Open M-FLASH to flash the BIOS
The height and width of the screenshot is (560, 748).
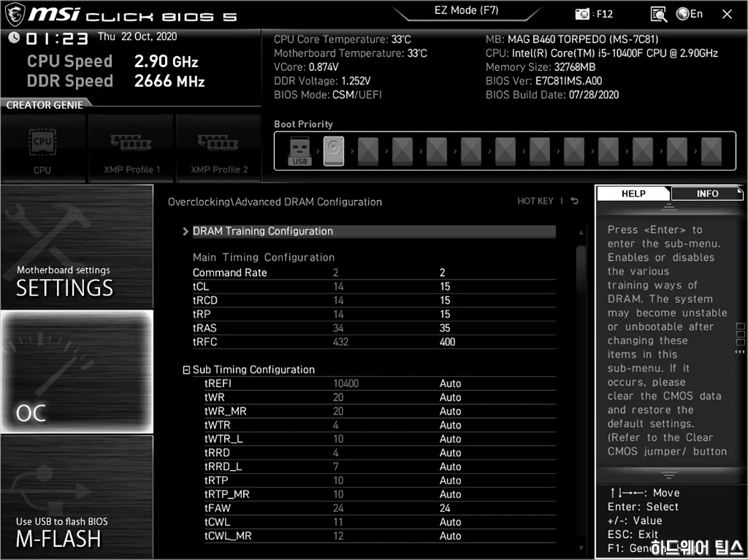tap(77, 496)
